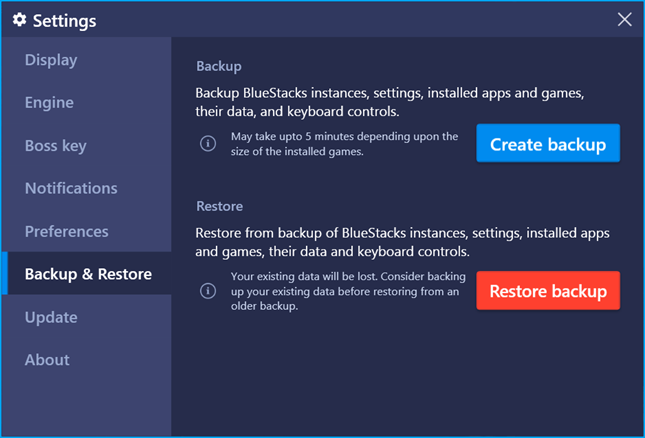Click the 'Backup BlueStacks instances' description text
Screen dimensions: 645x438
390,102
